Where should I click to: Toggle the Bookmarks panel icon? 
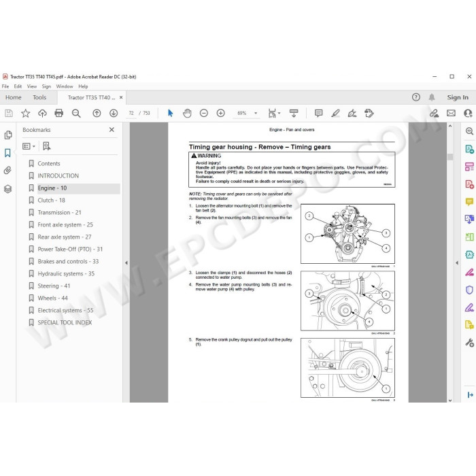pos(7,153)
